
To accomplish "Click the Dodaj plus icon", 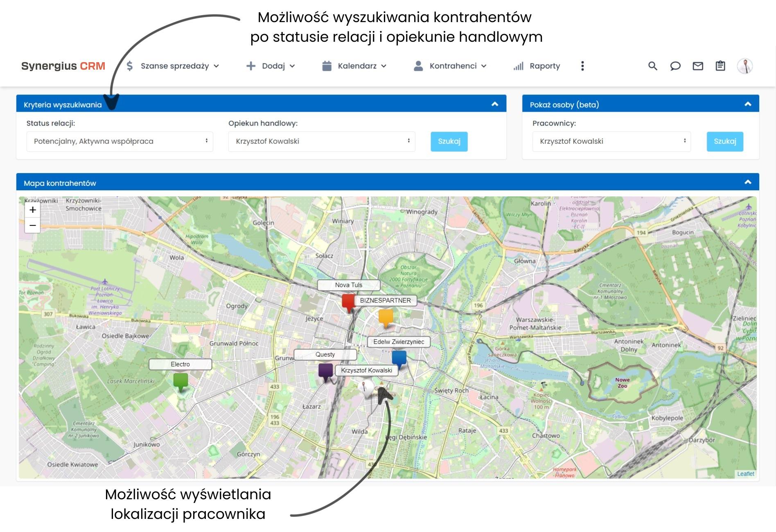I will [x=250, y=65].
